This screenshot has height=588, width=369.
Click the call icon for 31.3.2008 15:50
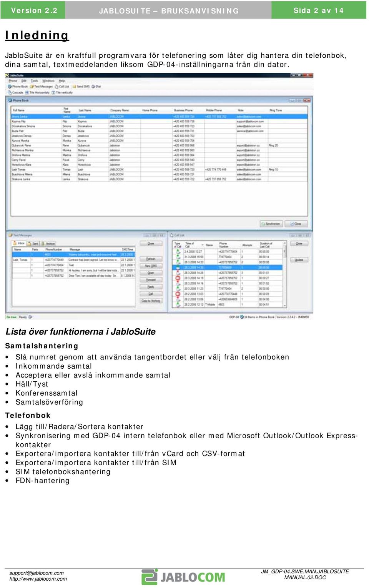[x=178, y=257]
